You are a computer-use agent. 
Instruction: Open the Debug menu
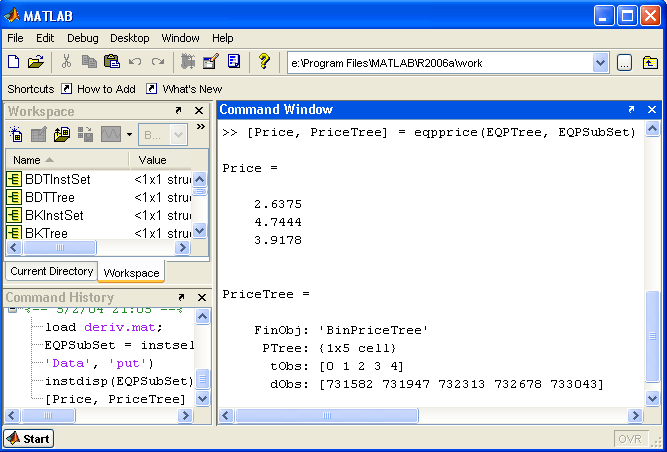(x=83, y=38)
